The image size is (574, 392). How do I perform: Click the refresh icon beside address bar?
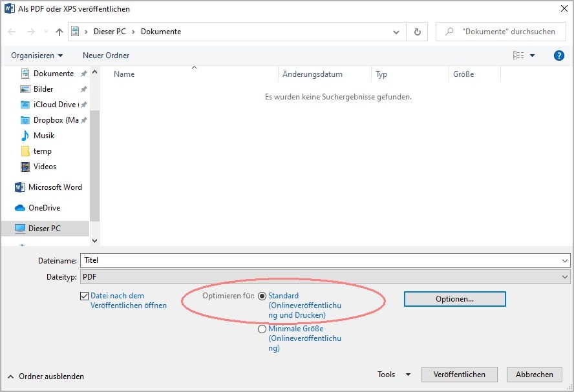(x=418, y=32)
